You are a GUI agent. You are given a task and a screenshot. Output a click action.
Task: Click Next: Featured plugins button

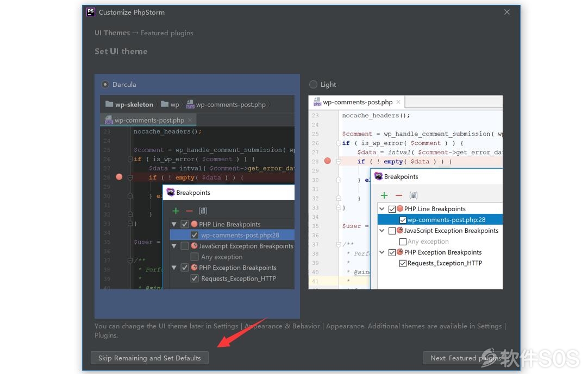(465, 358)
